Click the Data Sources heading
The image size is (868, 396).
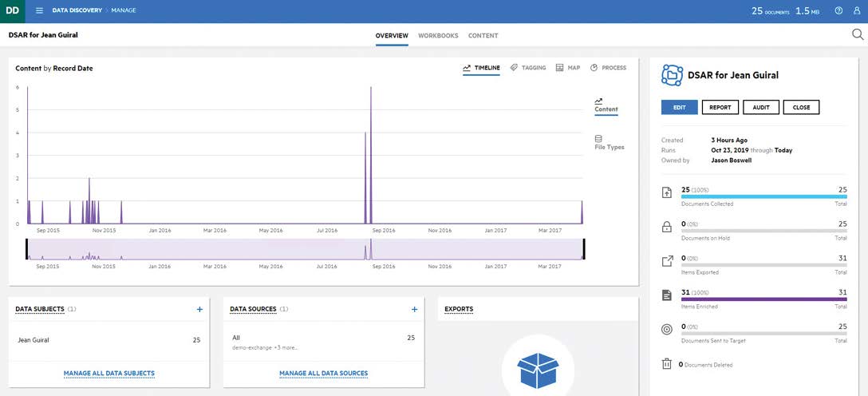(x=253, y=309)
